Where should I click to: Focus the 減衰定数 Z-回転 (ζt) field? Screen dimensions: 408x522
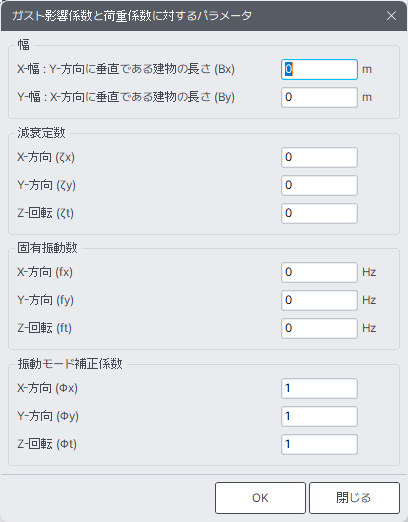point(319,213)
